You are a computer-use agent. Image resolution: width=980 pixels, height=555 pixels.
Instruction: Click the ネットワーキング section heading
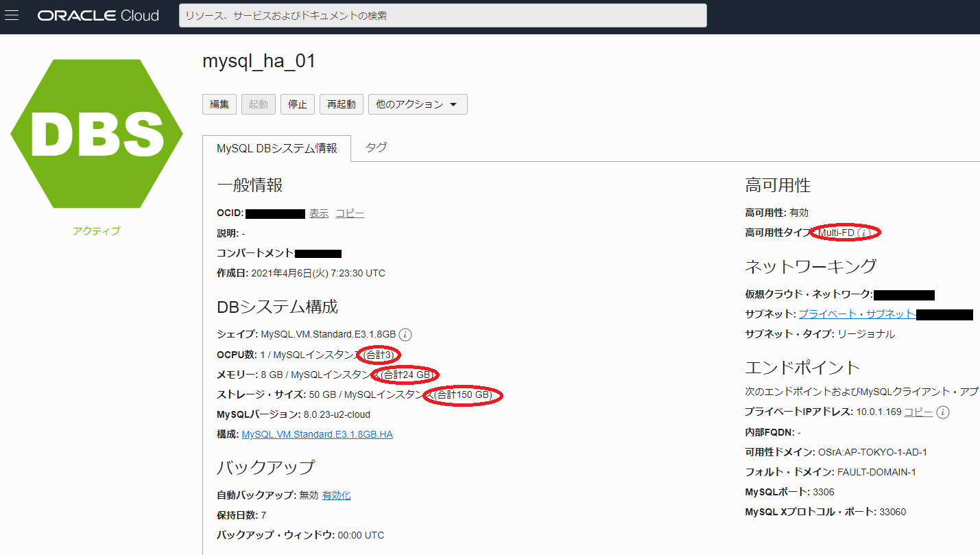click(811, 266)
